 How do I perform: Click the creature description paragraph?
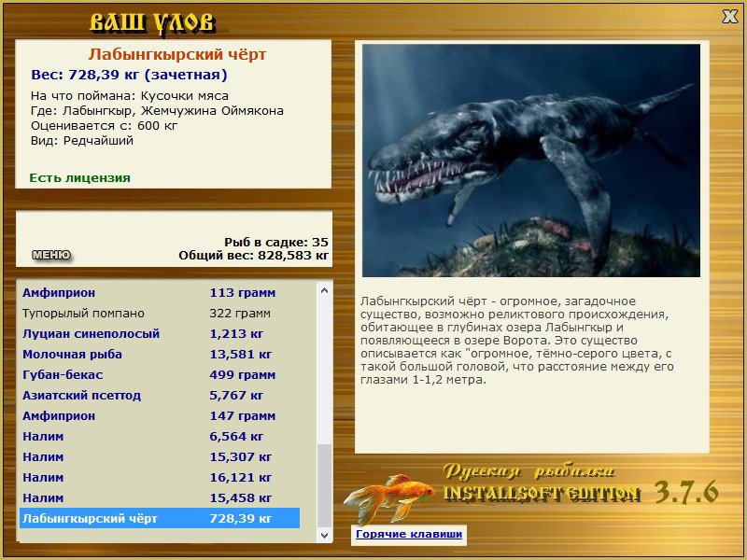click(x=517, y=341)
